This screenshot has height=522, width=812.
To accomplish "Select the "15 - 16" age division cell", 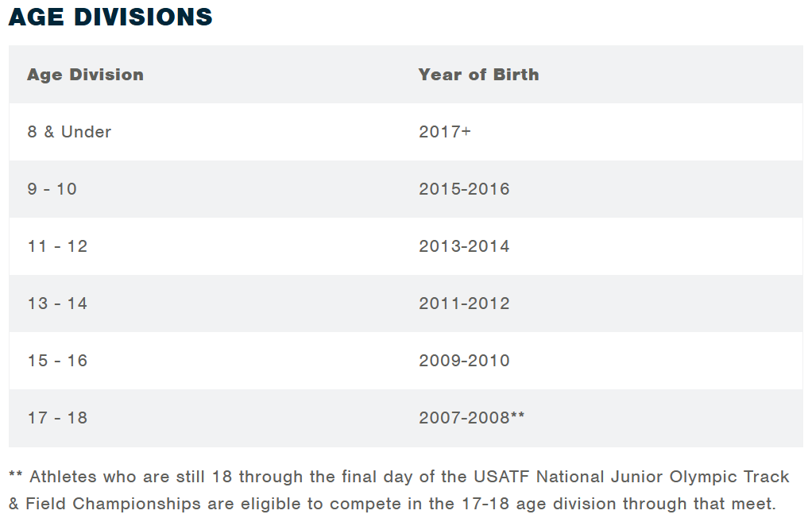I will pyautogui.click(x=57, y=361).
